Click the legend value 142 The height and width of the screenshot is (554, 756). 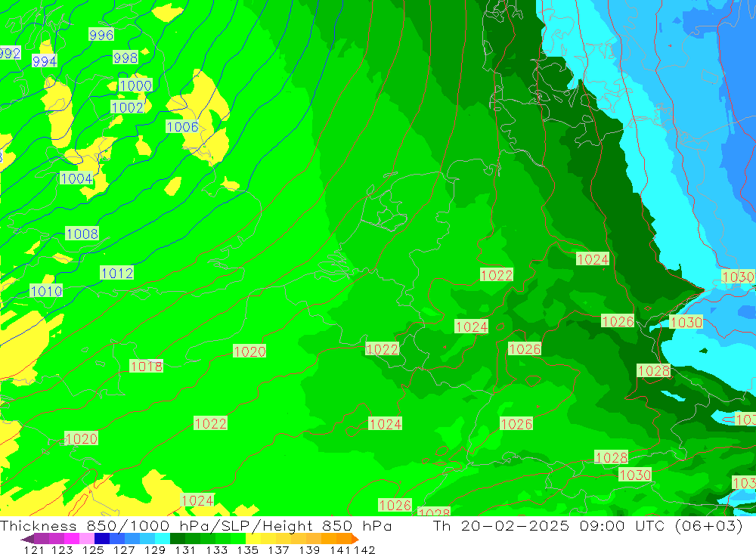364,549
